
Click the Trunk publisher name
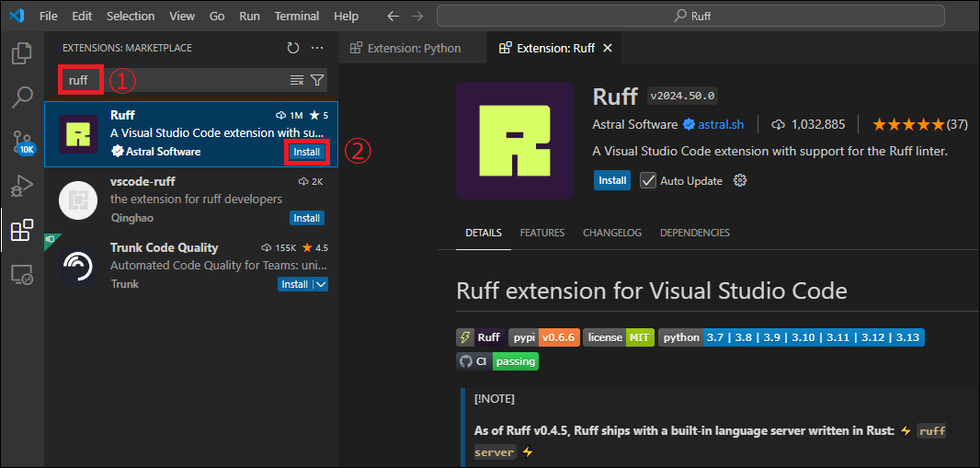[x=124, y=284]
